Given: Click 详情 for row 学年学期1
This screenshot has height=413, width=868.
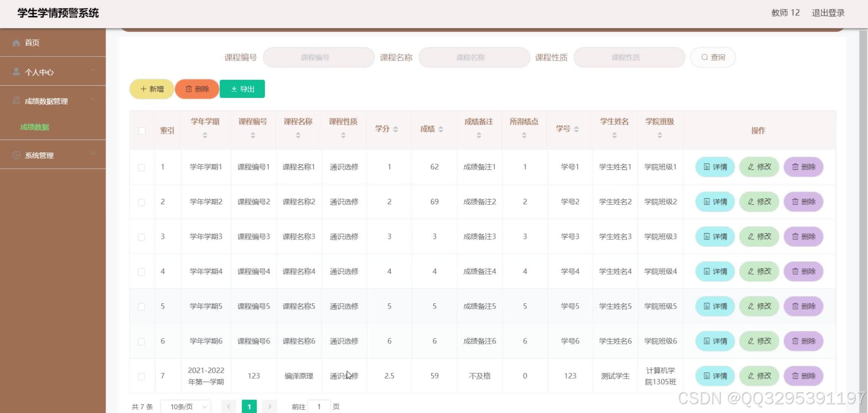Looking at the screenshot, I should pyautogui.click(x=715, y=167).
